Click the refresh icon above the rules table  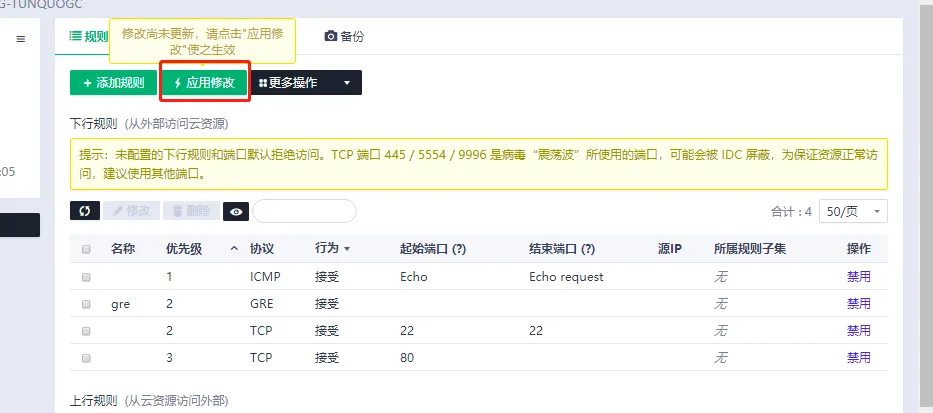point(85,211)
